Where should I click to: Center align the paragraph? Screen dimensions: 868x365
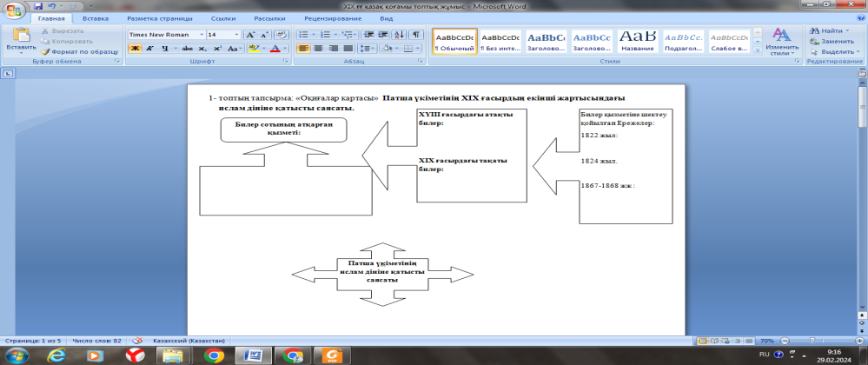(318, 48)
